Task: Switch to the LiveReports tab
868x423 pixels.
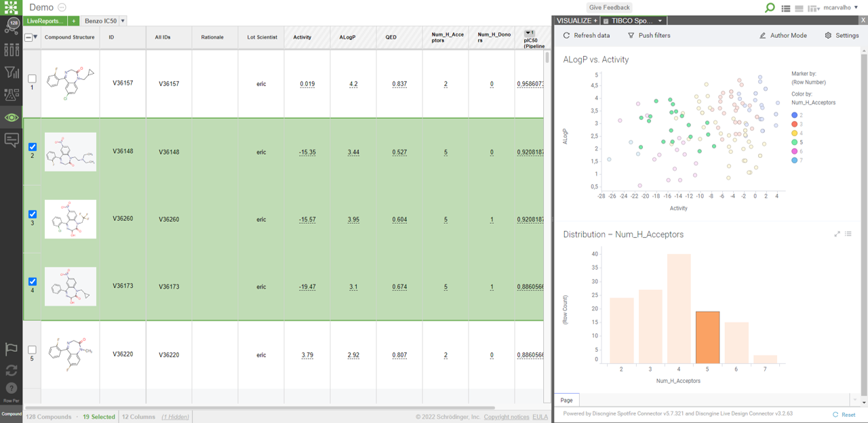Action: [44, 21]
